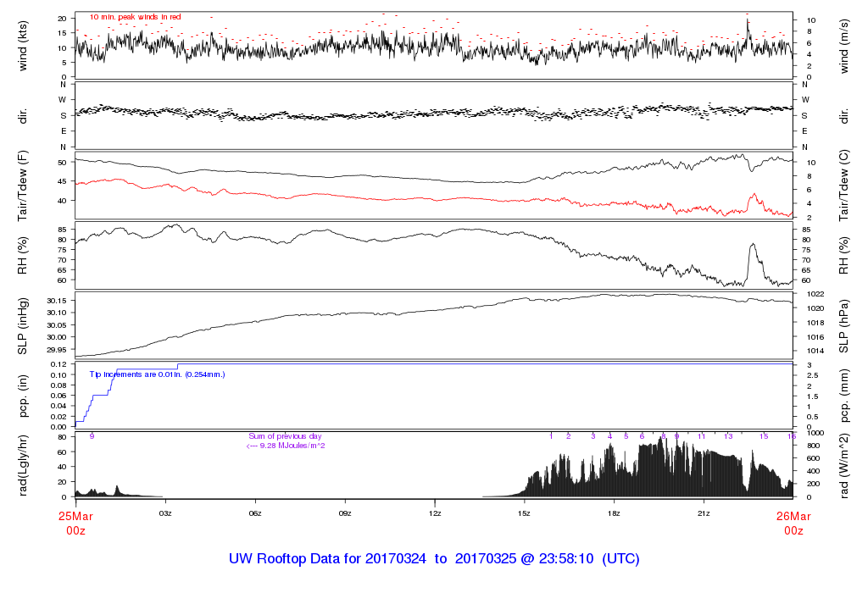Click the red '25Mar' start date label
868x593 pixels.
75,516
